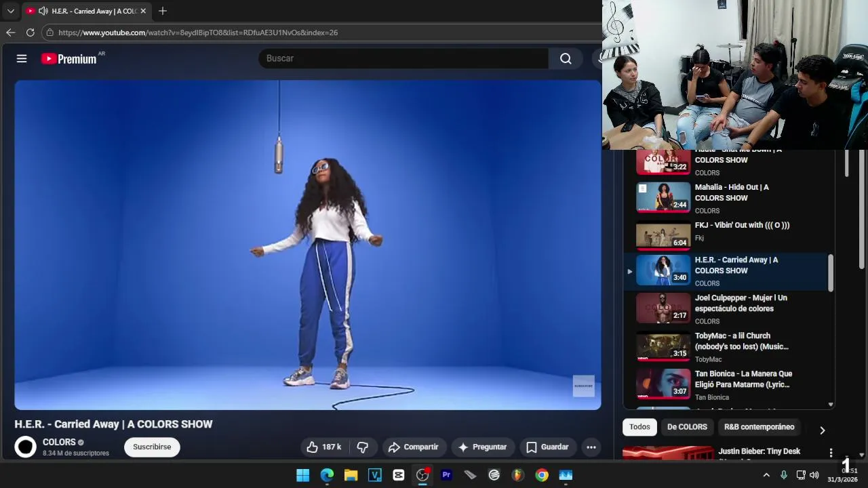Viewport: 868px width, 488px height.
Task: Click the Suscribirse button
Action: (x=152, y=447)
